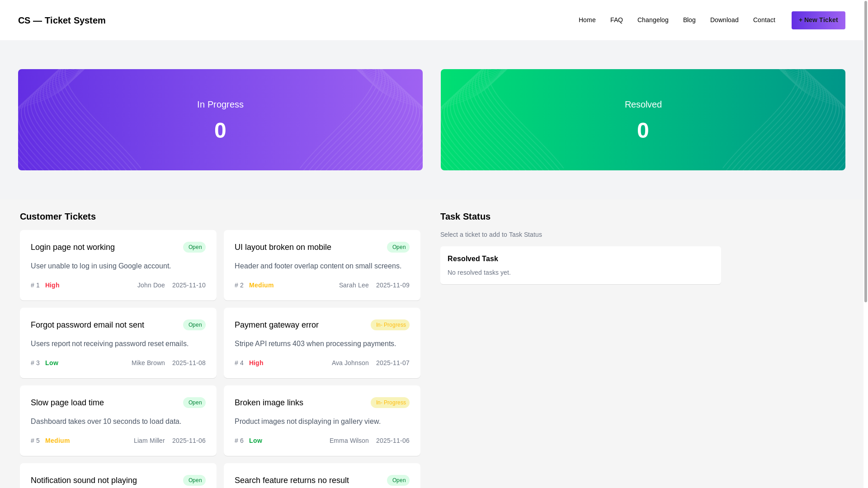
Task: Click Open badge on Slow page load ticket
Action: 194,403
